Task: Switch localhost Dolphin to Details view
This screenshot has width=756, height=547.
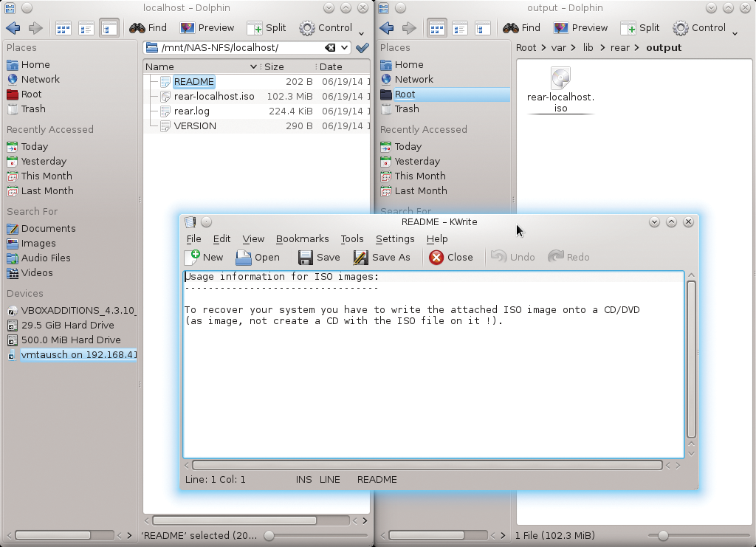Action: (109, 29)
